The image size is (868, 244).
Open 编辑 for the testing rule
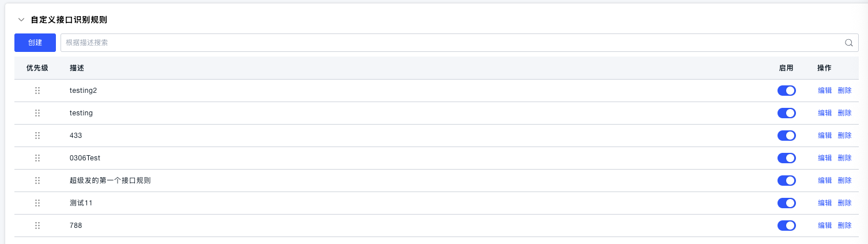tap(825, 113)
